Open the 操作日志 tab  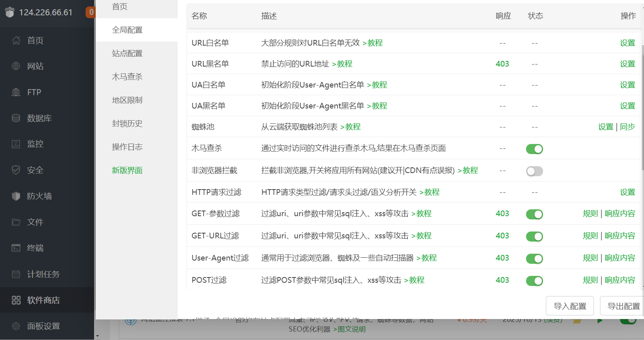point(136,147)
